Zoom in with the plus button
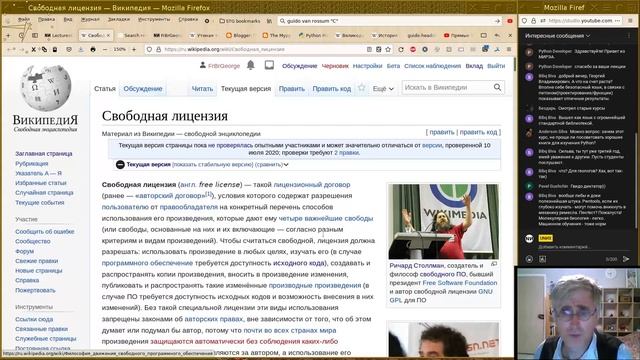640x360 pixels. pyautogui.click(x=134, y=49)
